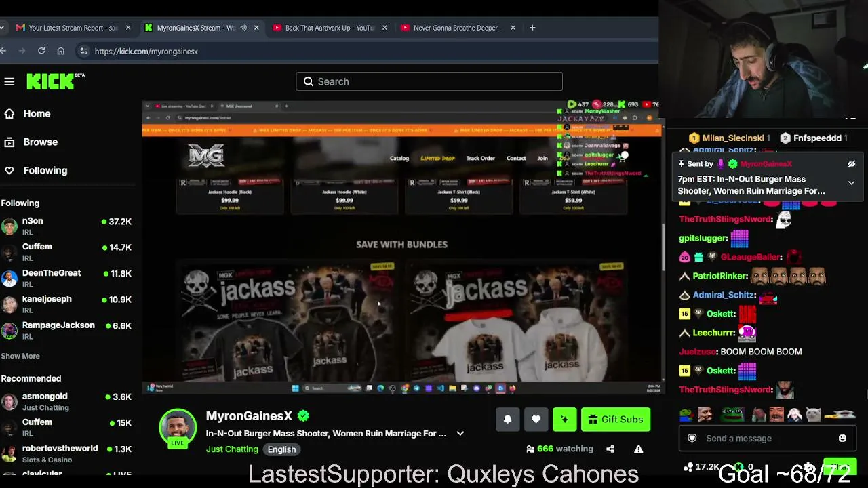Share the stream with the share icon
The height and width of the screenshot is (488, 868).
point(610,449)
